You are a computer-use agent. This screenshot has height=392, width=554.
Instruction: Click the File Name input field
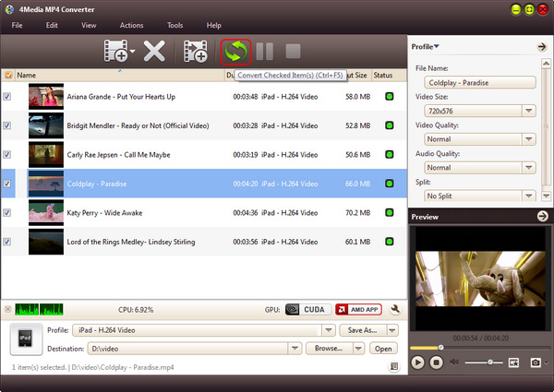pos(480,83)
